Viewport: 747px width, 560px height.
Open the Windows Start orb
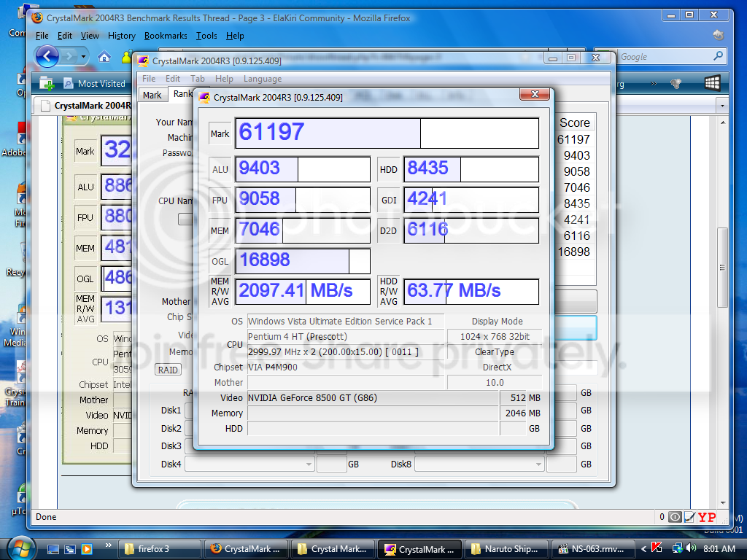point(20,548)
